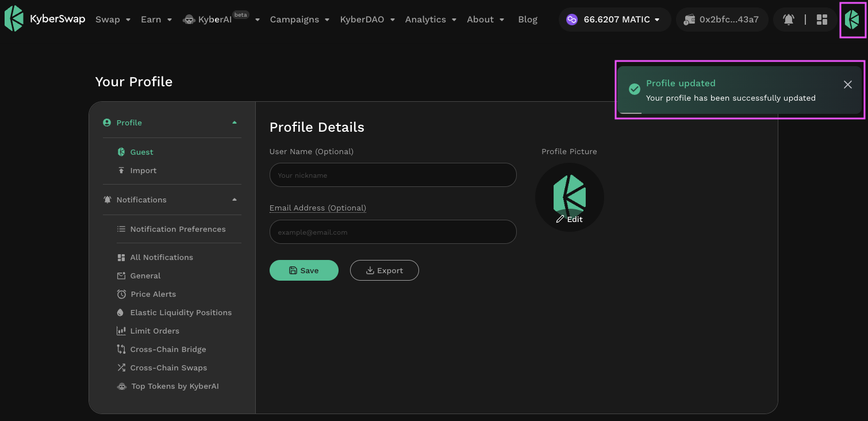
Task: Click the User Name input field
Action: [393, 175]
